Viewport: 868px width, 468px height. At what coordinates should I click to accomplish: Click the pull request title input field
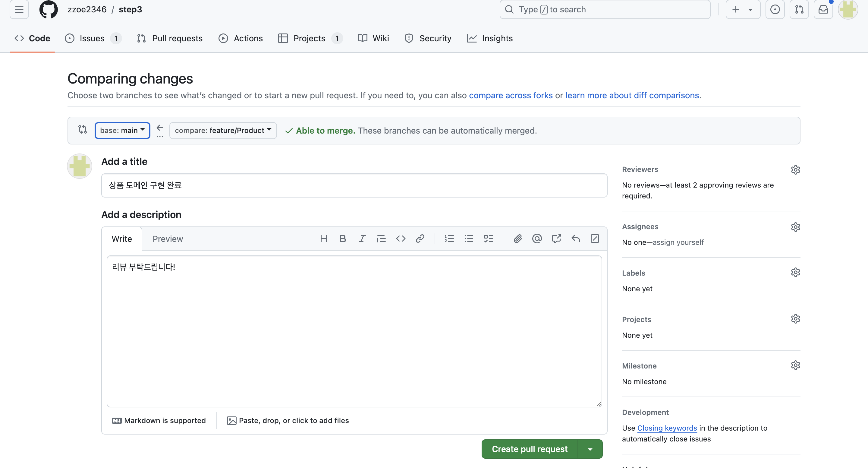click(x=354, y=185)
